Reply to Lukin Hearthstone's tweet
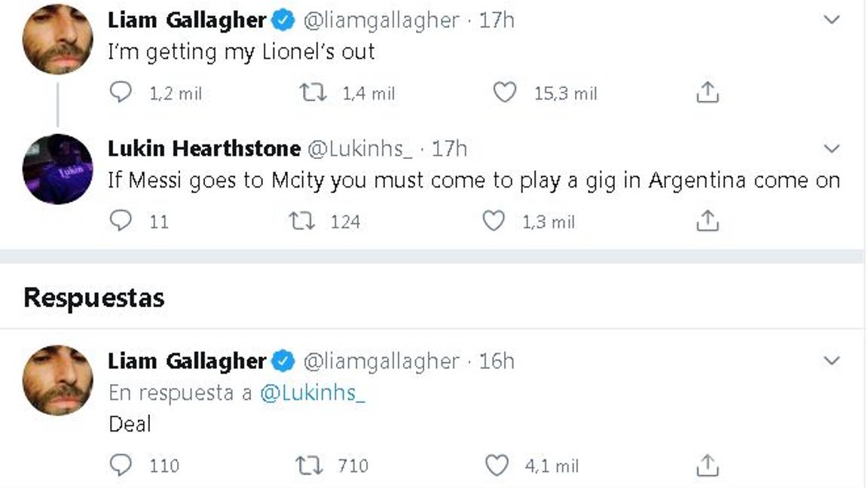The image size is (868, 488). [121, 221]
